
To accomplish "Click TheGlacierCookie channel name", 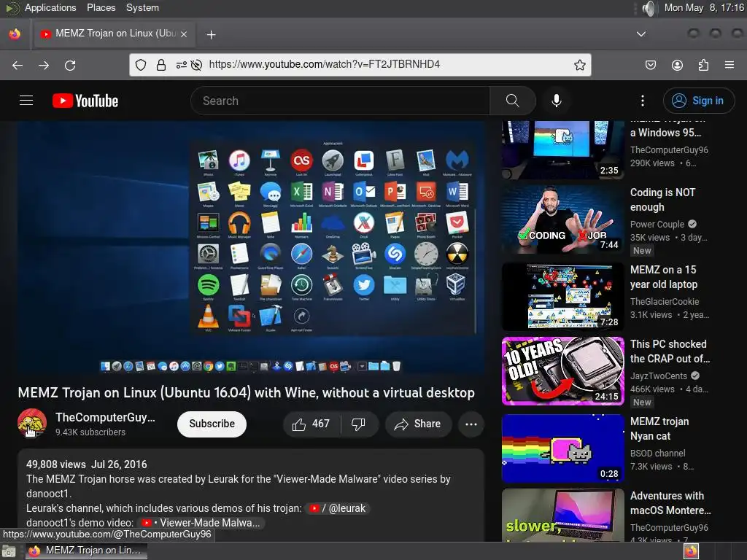I will [x=664, y=301].
